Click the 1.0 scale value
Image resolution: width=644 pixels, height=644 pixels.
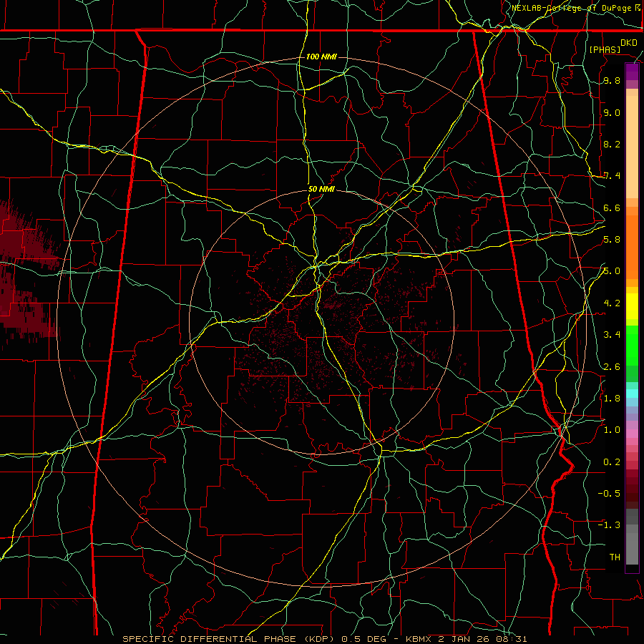point(612,430)
